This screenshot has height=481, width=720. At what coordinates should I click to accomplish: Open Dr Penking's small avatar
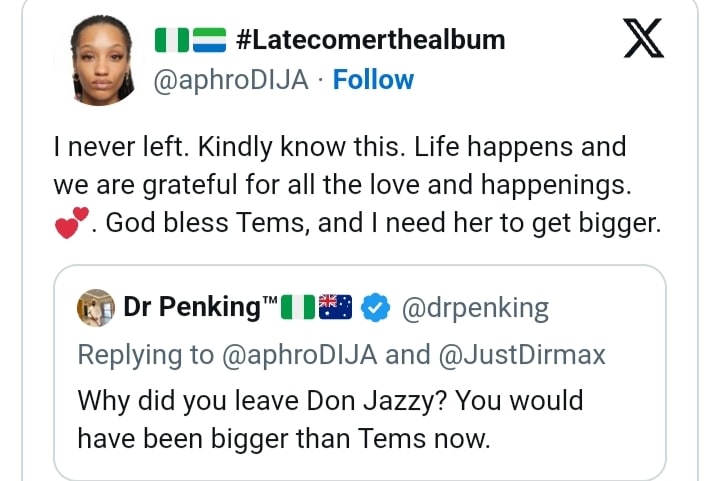pyautogui.click(x=96, y=308)
